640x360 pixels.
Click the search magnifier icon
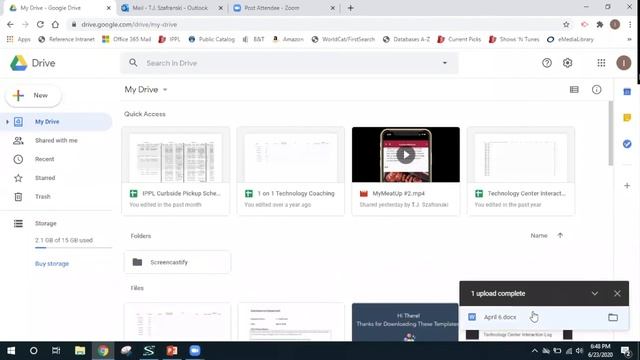133,63
